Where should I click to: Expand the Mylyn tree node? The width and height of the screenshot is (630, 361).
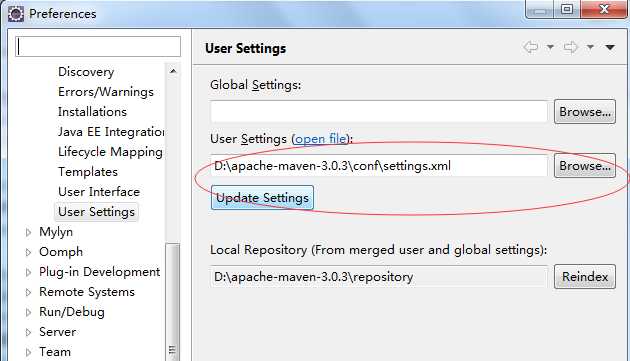(x=28, y=232)
